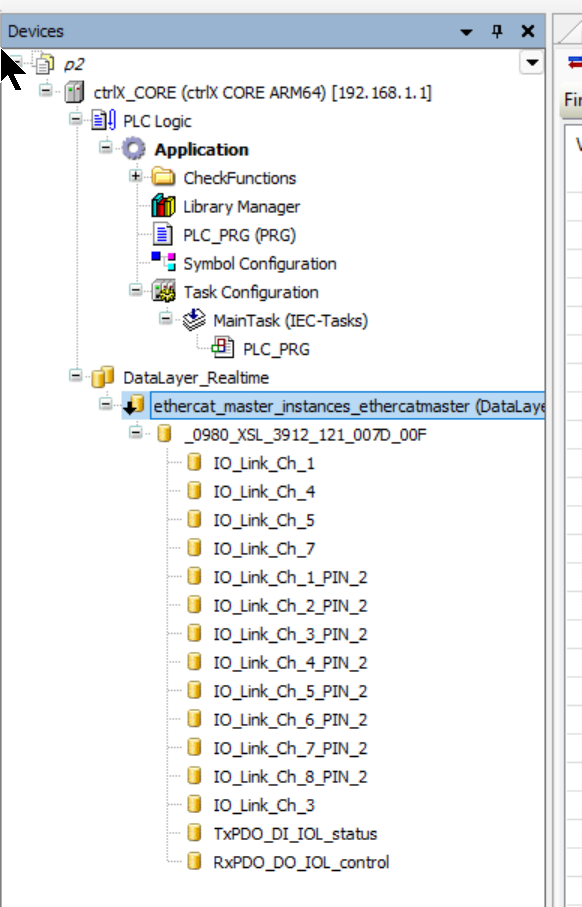Click the RxPDO_DO_IOL_control icon
Screen dimensions: 582x907
tap(194, 861)
